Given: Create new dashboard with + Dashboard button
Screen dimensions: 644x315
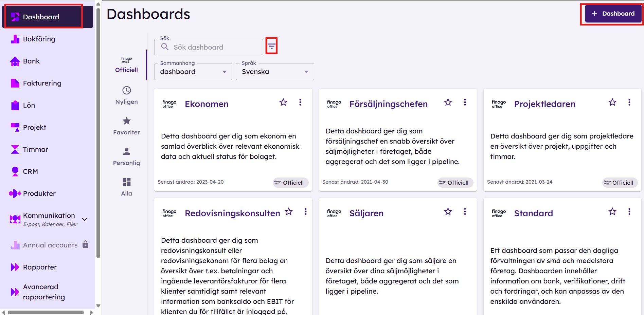Looking at the screenshot, I should [613, 14].
